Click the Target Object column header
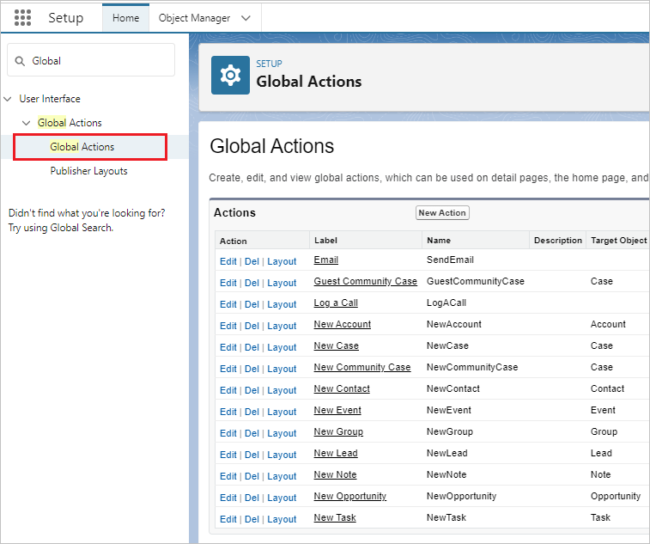 pyautogui.click(x=618, y=240)
